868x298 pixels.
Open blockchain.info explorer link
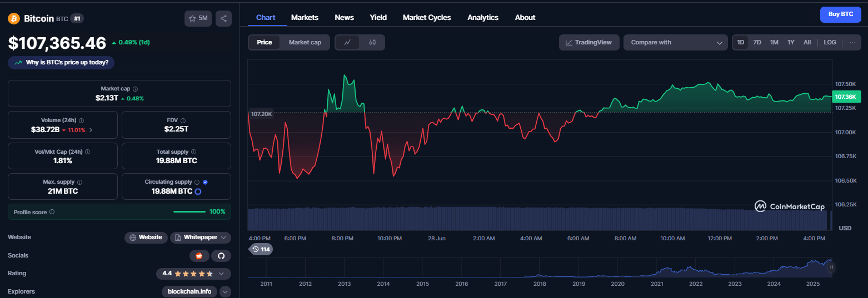click(x=189, y=291)
